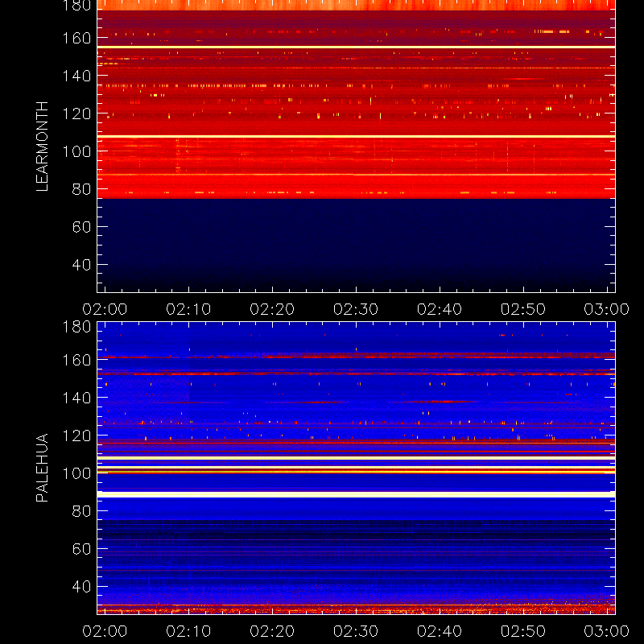Select the 80 label on the Learmonth axis
The height and width of the screenshot is (644, 644).
(x=82, y=189)
